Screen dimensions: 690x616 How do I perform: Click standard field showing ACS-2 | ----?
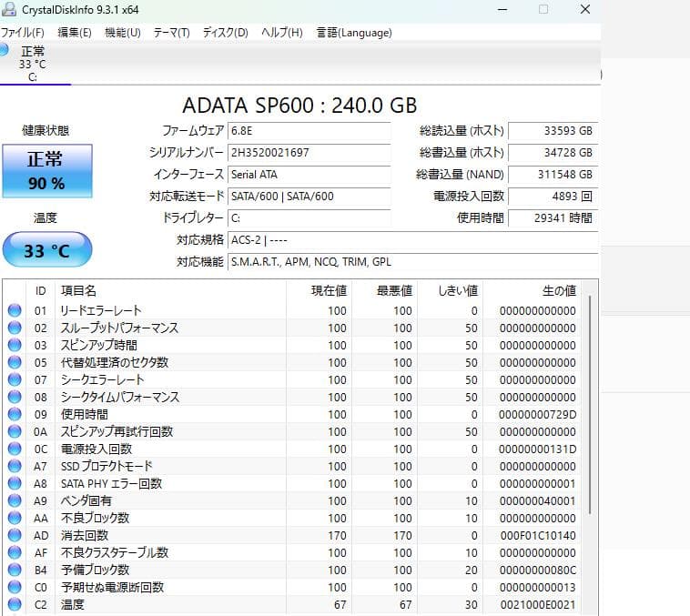412,240
